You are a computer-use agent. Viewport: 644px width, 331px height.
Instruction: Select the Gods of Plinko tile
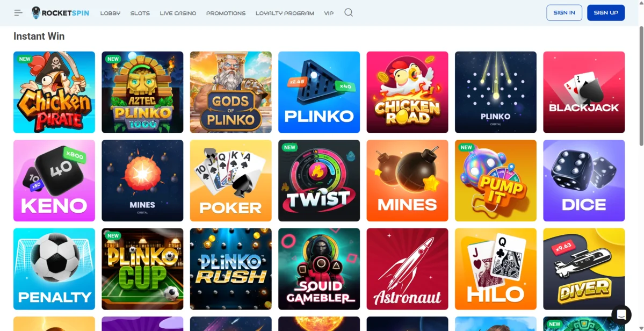(231, 92)
